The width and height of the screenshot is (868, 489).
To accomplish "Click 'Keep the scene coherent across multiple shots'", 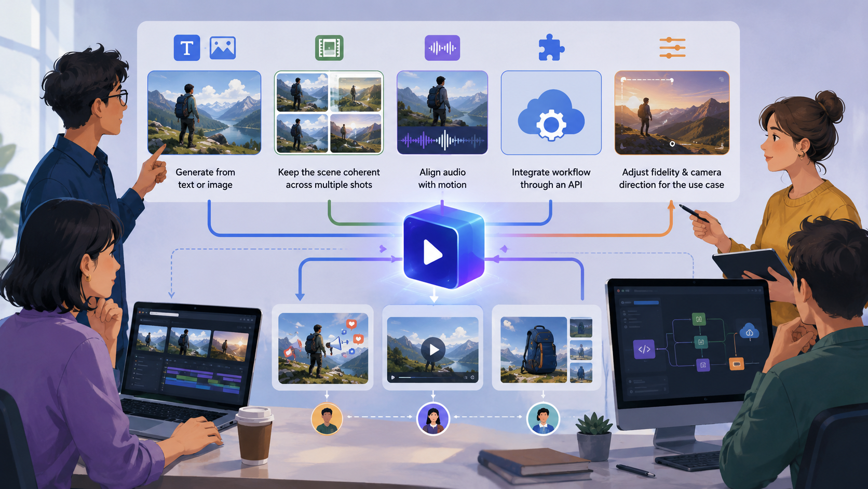I will click(329, 178).
